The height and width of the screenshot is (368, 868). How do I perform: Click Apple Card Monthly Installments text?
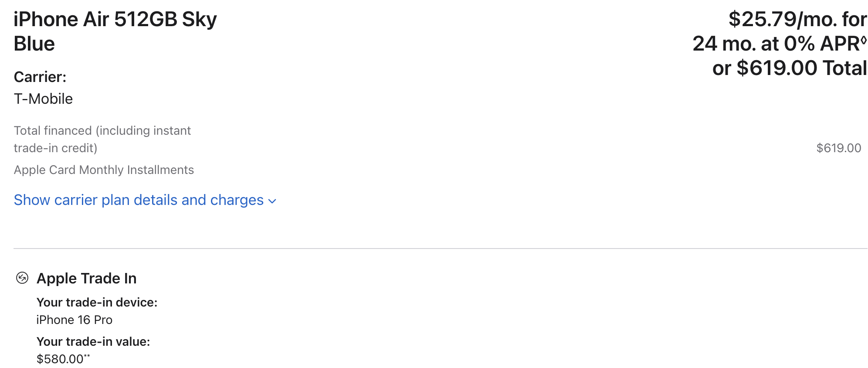(104, 170)
